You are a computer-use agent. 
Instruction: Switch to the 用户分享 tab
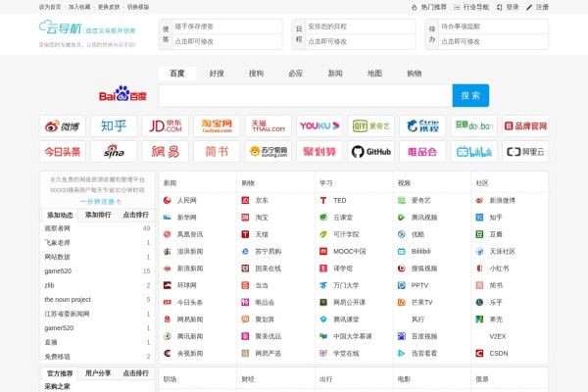point(98,372)
